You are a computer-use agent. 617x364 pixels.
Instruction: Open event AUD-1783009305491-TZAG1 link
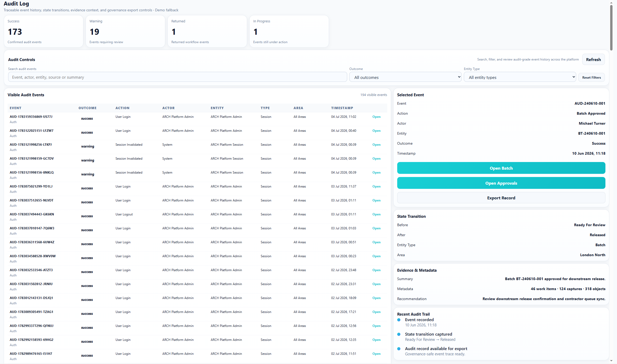(376, 312)
